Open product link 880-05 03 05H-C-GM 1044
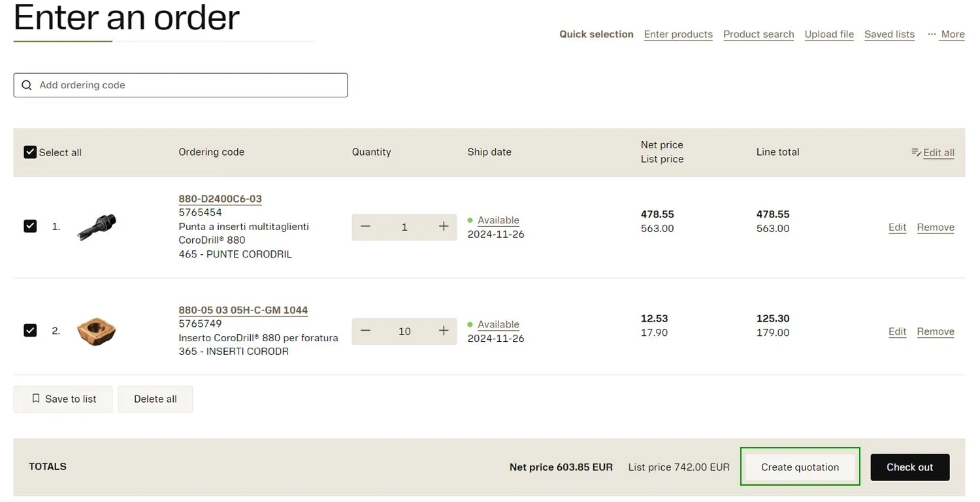980x502 pixels. click(x=243, y=310)
